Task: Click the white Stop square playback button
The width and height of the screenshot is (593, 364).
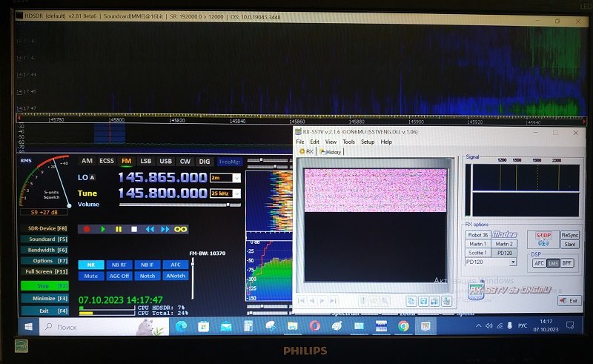Action: tap(134, 229)
